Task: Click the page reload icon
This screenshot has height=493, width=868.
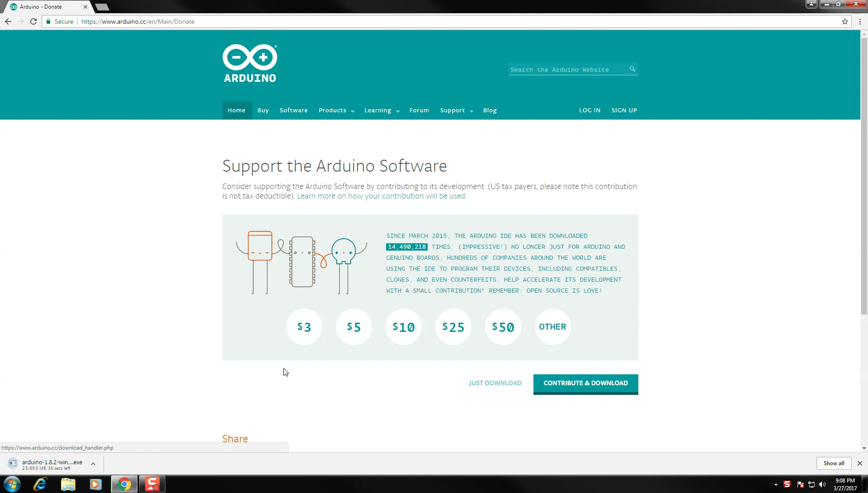Action: pos(33,21)
